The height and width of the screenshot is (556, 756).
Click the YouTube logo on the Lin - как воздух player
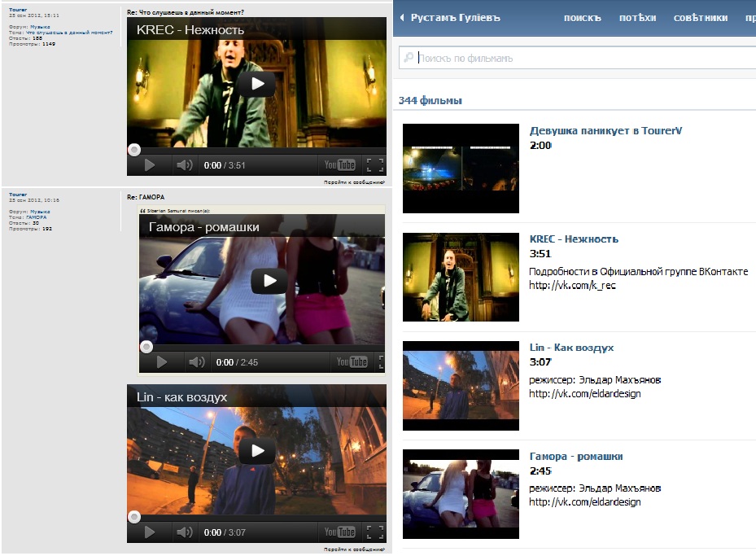pos(340,532)
